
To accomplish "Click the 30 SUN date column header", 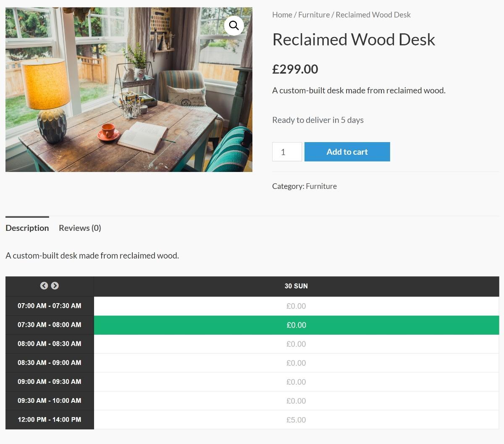I will pyautogui.click(x=296, y=286).
